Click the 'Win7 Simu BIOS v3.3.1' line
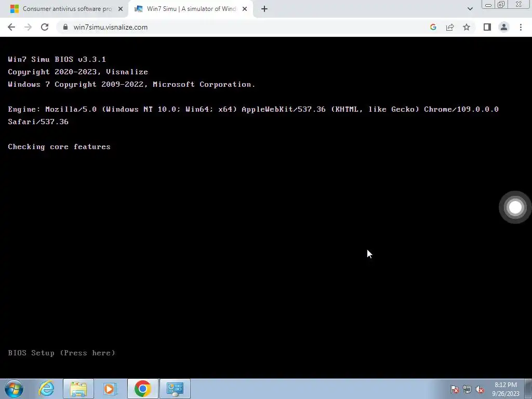The height and width of the screenshot is (399, 532). point(57,59)
